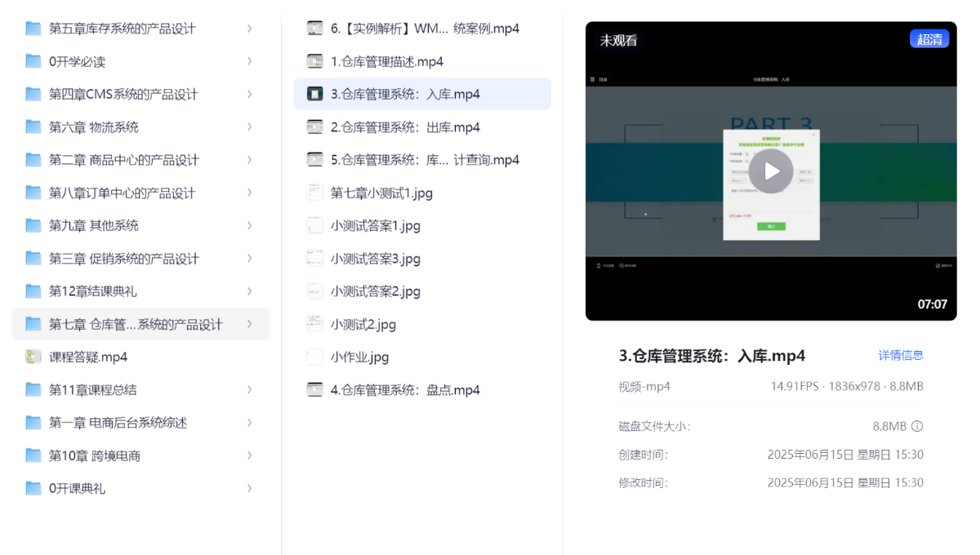The height and width of the screenshot is (555, 980).
Task: Click the image icon for 小作业.jpg
Action: pos(314,357)
